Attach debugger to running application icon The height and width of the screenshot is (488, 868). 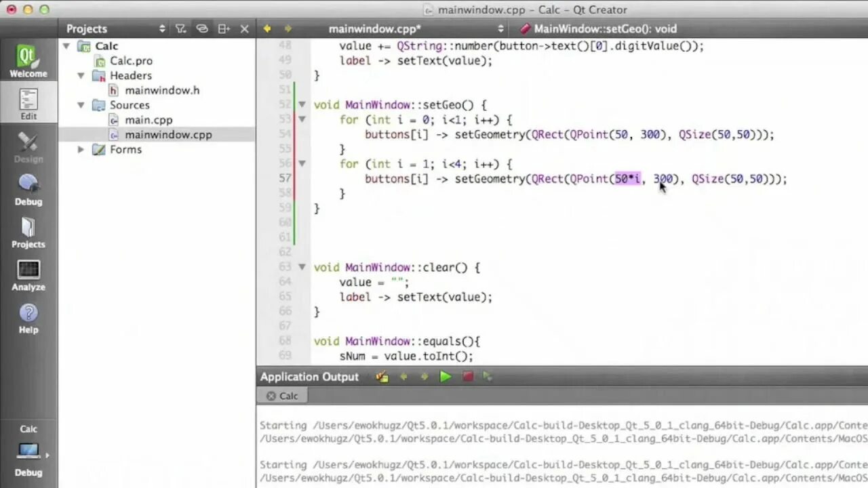click(x=488, y=377)
